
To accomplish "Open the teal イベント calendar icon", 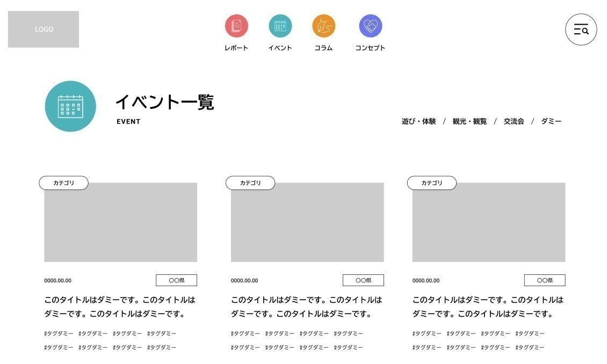I will tap(280, 26).
